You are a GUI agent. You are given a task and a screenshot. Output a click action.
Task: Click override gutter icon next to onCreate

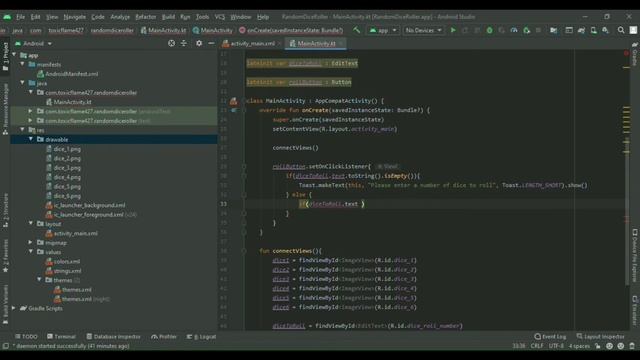click(x=234, y=110)
